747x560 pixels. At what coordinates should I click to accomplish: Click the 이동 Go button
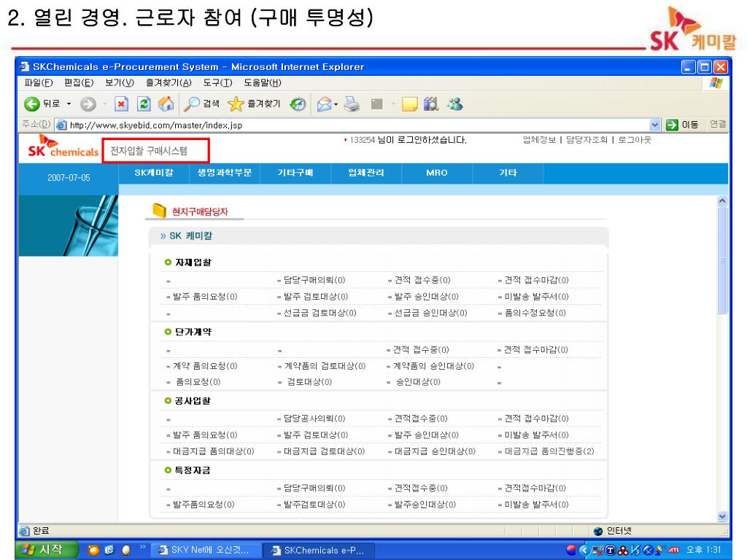coord(682,125)
